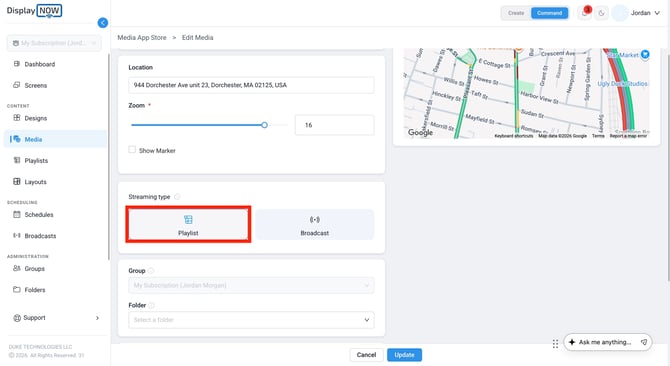The image size is (670, 366).
Task: Click the Cancel button
Action: 366,355
